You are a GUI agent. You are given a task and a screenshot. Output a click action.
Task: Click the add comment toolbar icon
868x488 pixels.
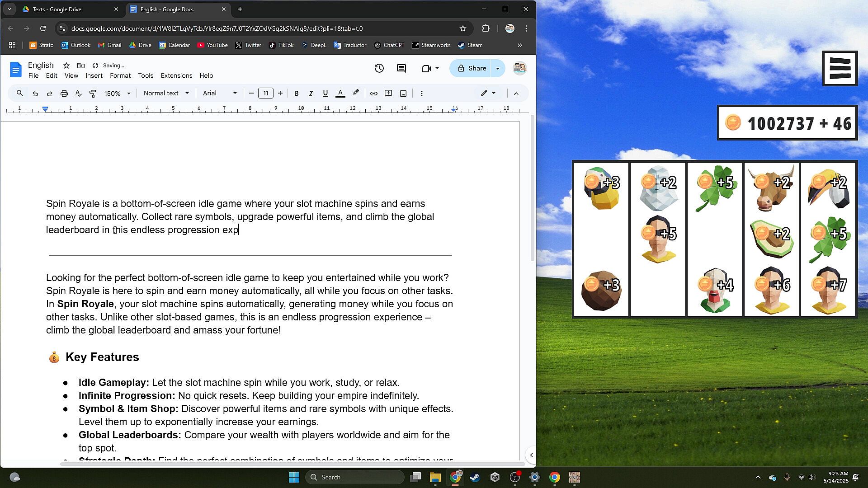388,94
